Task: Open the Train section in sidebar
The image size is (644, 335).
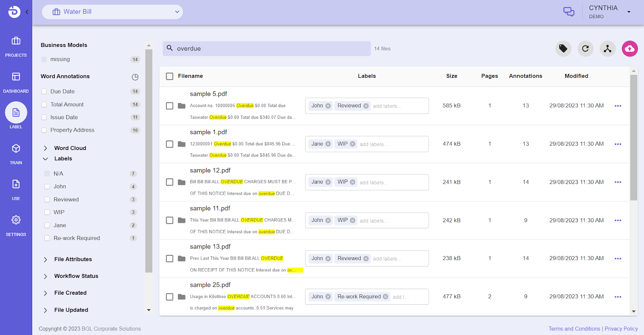Action: coord(16,153)
